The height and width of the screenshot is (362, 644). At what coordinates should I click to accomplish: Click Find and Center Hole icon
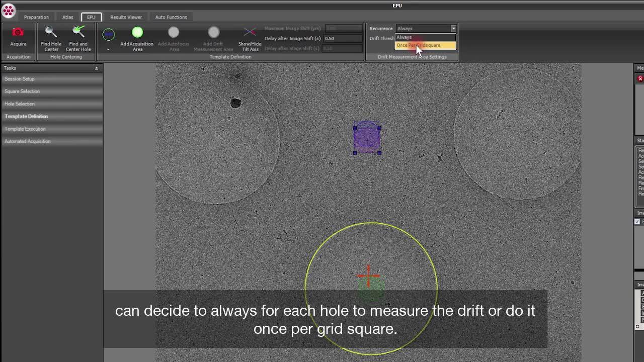point(78,33)
